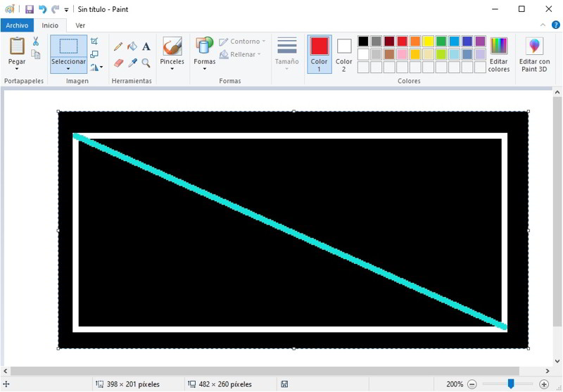The image size is (563, 392).
Task: Select the Color picker eyedropper
Action: 132,63
